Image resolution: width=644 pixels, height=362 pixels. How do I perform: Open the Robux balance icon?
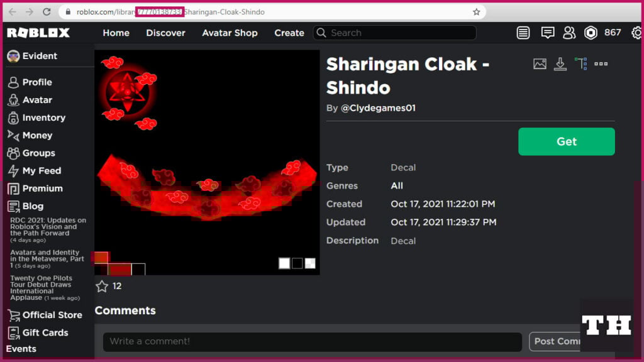590,33
